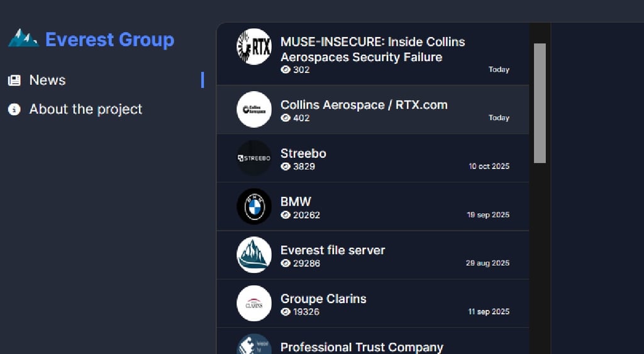Click the Everest Group mountain logo

23,38
